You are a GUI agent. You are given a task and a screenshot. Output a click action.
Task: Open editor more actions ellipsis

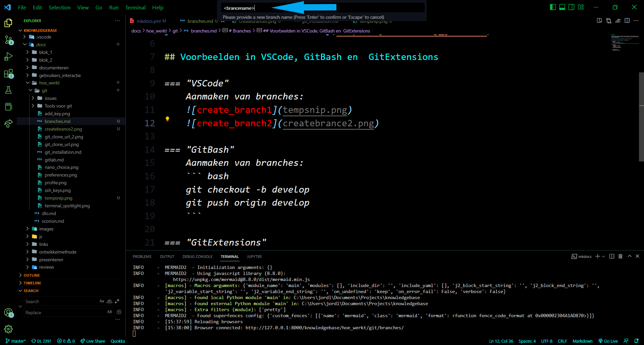636,21
